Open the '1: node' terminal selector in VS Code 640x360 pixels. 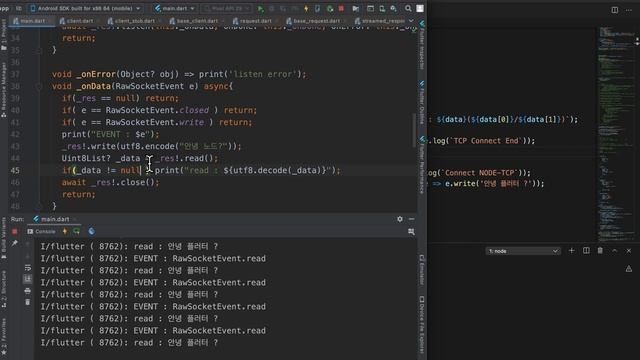click(x=523, y=251)
